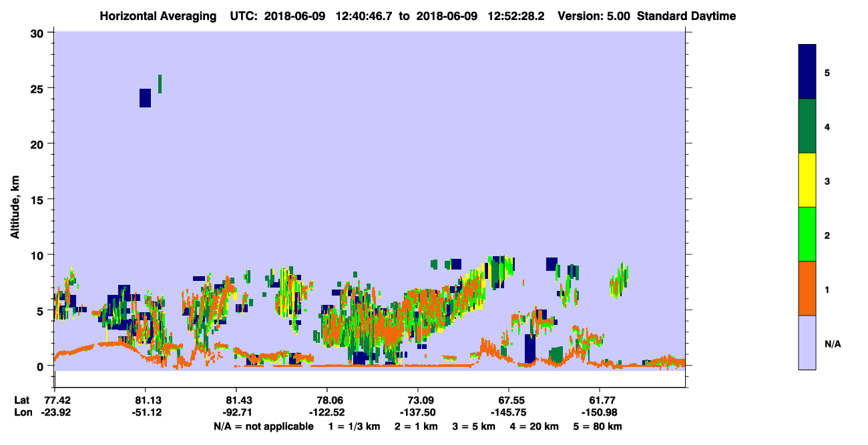Click the lavender N/A colorbar segment
The height and width of the screenshot is (445, 868).
tap(807, 342)
